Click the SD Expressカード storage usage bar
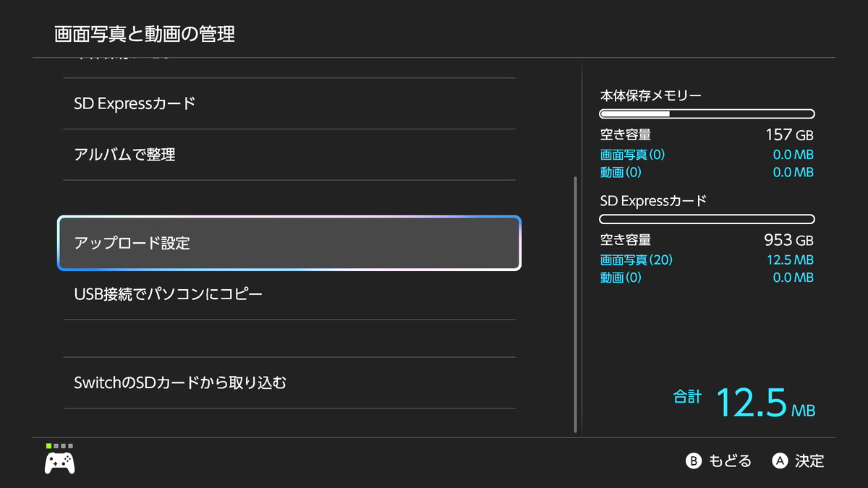Screen dimensions: 868x488 tap(707, 219)
